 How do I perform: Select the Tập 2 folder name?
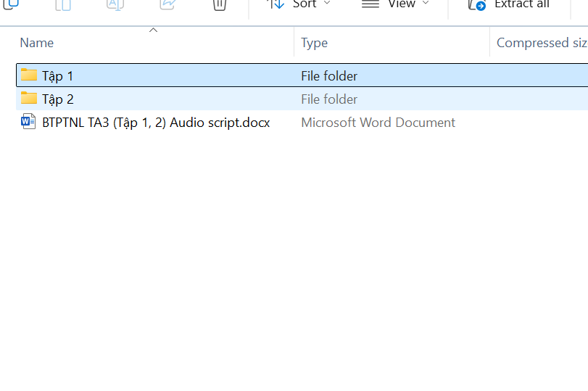click(58, 99)
